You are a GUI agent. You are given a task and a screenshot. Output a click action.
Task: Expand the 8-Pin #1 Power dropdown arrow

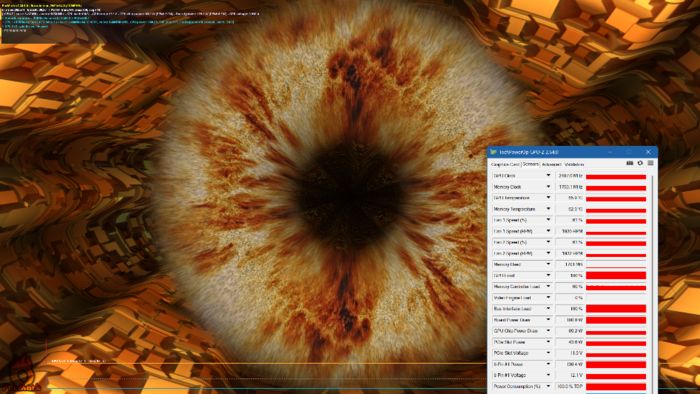pos(548,364)
